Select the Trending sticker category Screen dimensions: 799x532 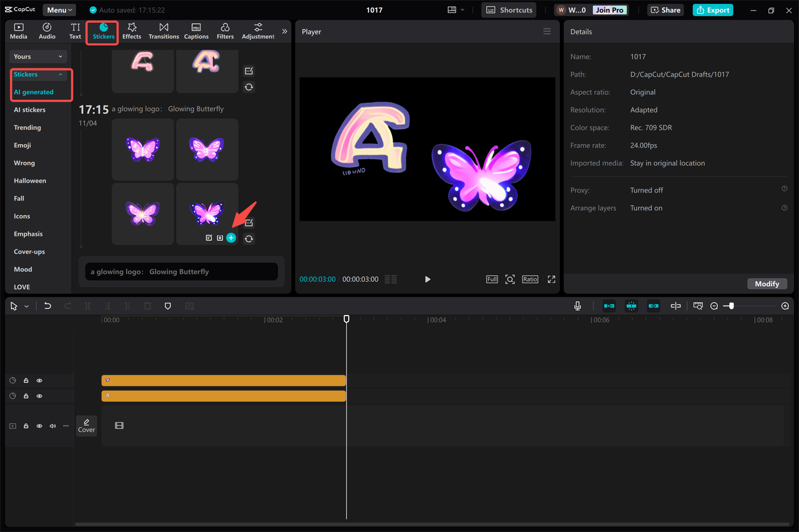click(27, 127)
